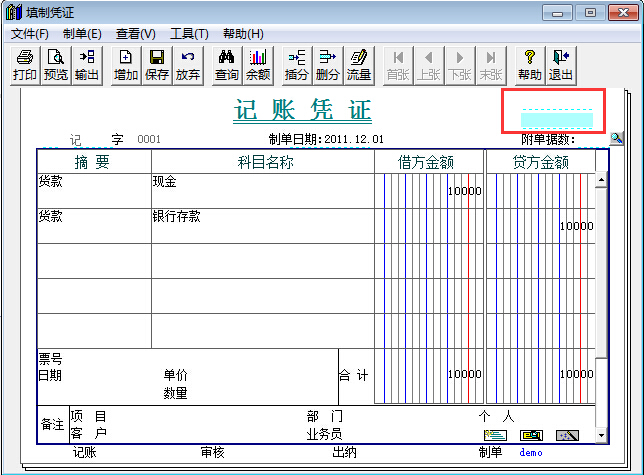Open the 文件(F) menu
644x475 pixels.
30,34
